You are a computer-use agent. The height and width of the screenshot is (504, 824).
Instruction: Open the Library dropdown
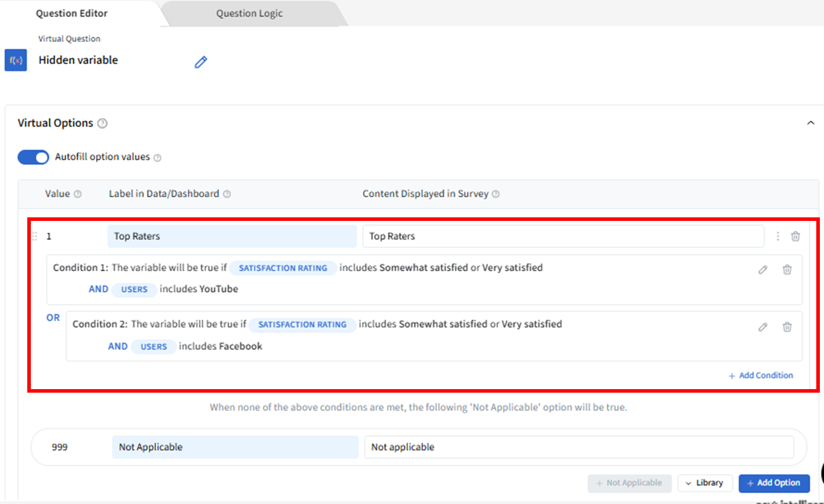click(x=705, y=483)
